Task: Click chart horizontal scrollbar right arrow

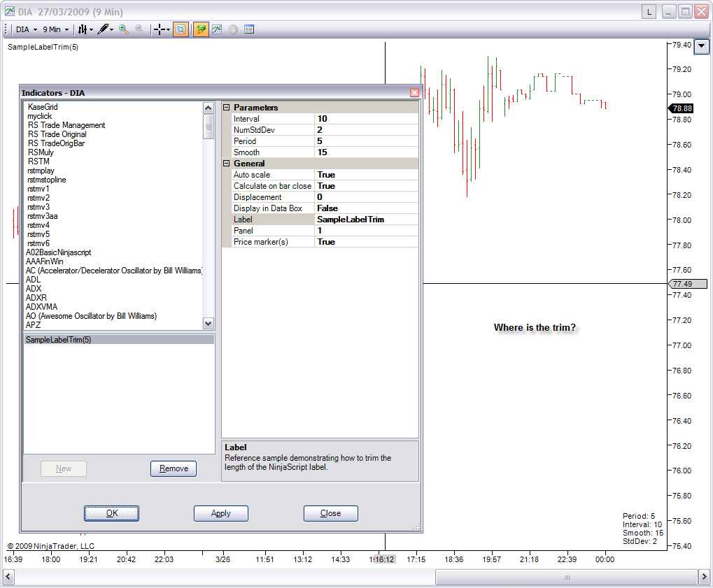Action: pos(704,578)
